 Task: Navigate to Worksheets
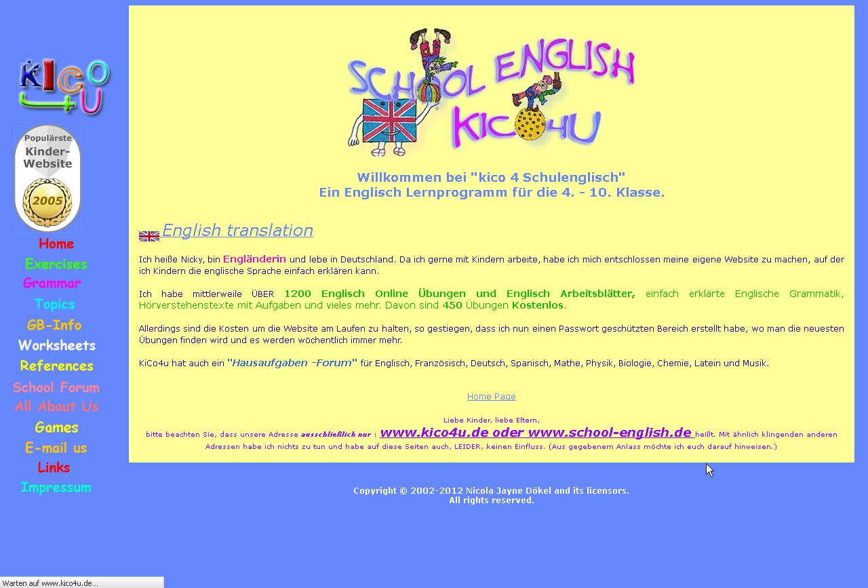tap(57, 346)
